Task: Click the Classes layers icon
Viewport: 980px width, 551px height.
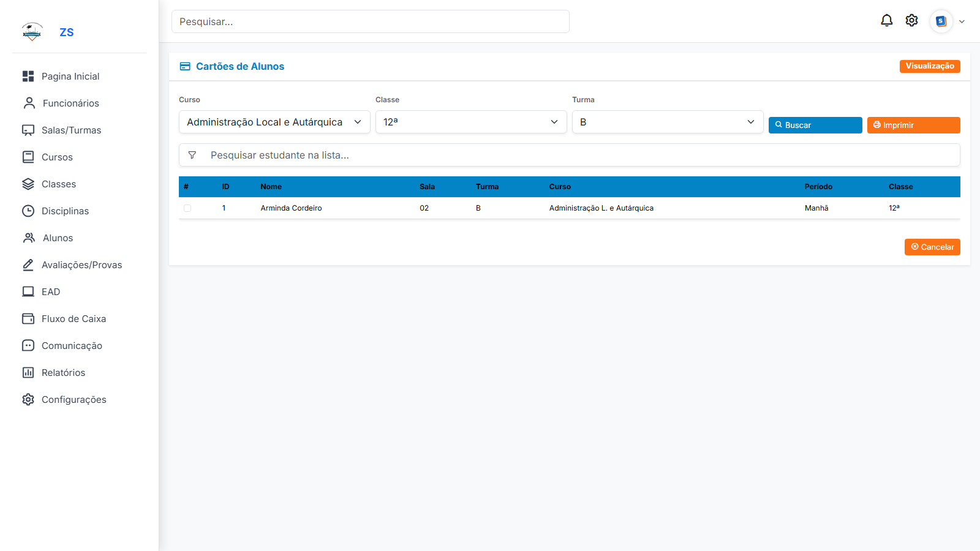Action: click(x=28, y=184)
